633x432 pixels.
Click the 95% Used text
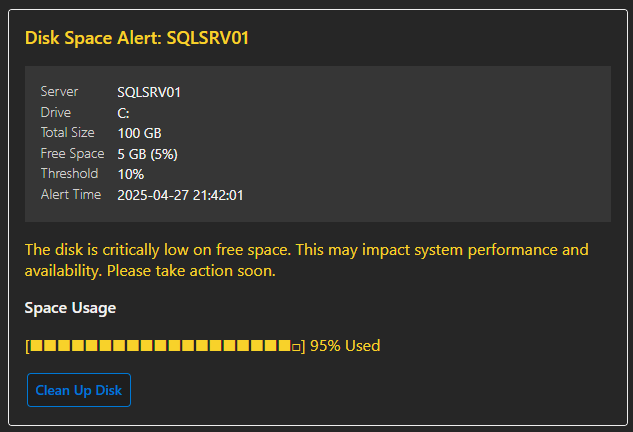click(345, 346)
